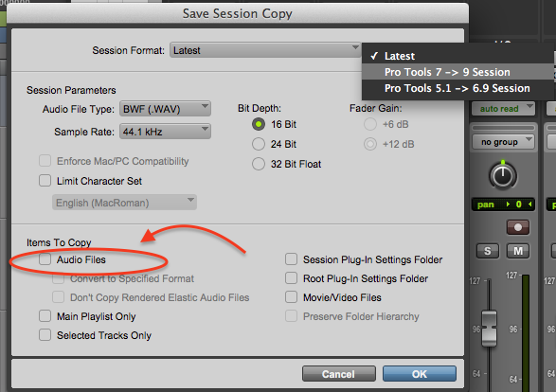Click the record enable button on mixer channel
This screenshot has height=392, width=556.
pos(518,227)
